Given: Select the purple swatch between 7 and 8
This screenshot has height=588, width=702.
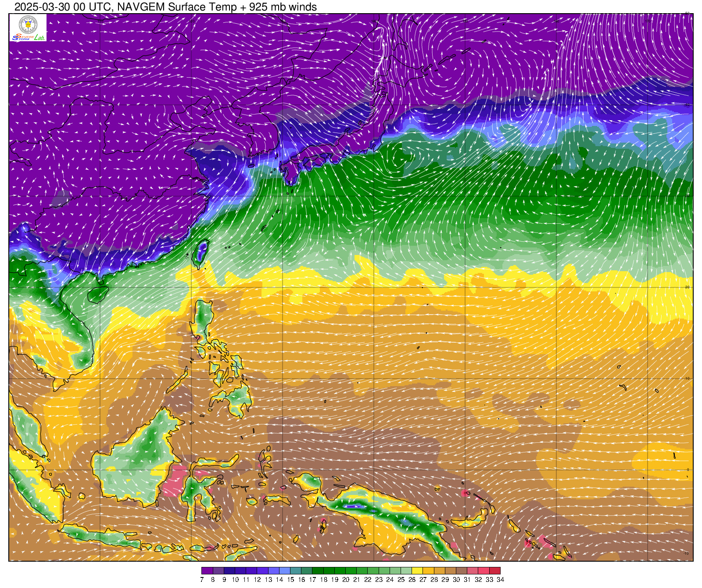Looking at the screenshot, I should 207,571.
